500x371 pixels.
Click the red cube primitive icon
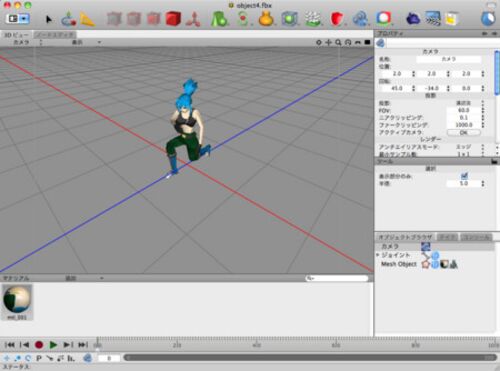pos(173,19)
